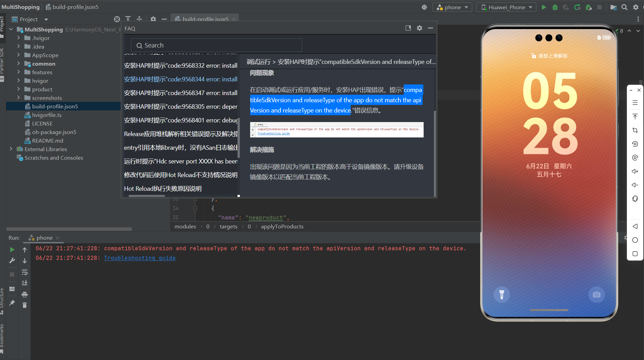Attach debugger to process icon
Viewport: 644px width, 360px height.
(x=589, y=7)
